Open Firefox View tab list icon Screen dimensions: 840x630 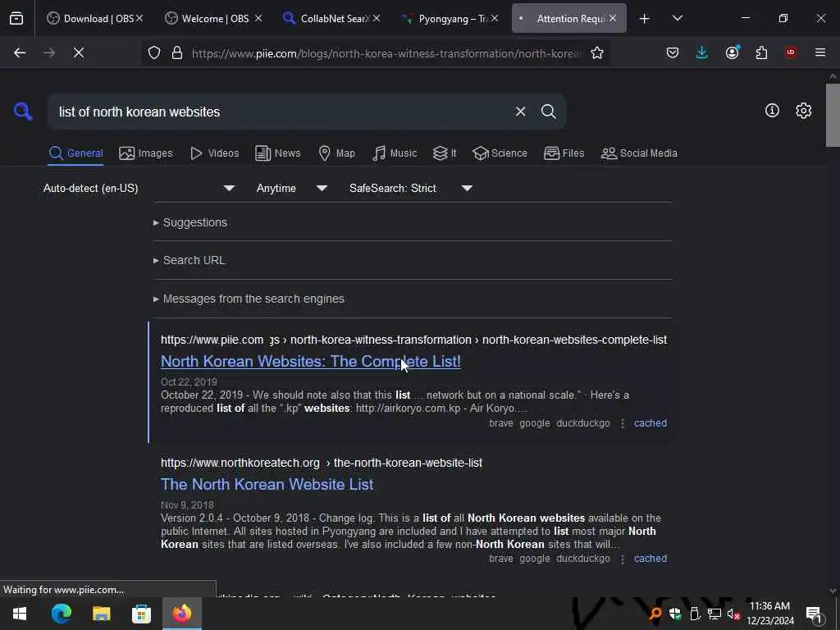[x=16, y=19]
